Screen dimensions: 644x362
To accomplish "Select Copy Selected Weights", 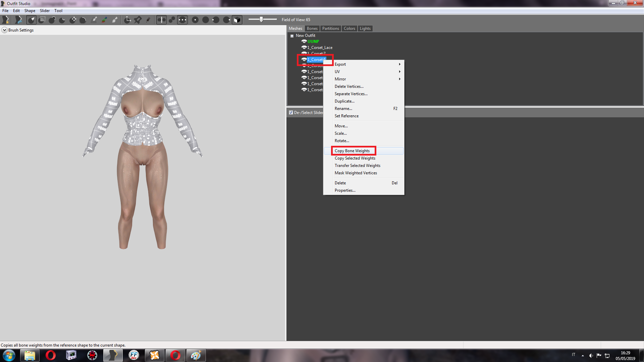I will [x=364, y=158].
